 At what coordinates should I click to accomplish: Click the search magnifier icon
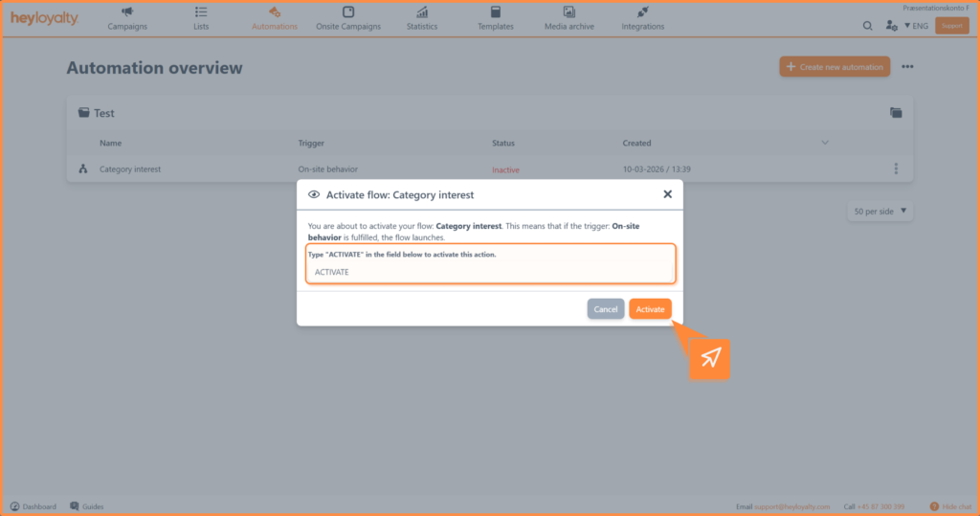[x=868, y=26]
